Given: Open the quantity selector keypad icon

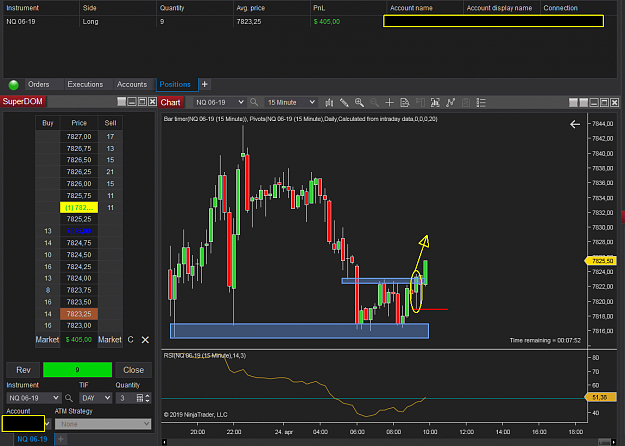Looking at the screenshot, I should click(x=140, y=398).
